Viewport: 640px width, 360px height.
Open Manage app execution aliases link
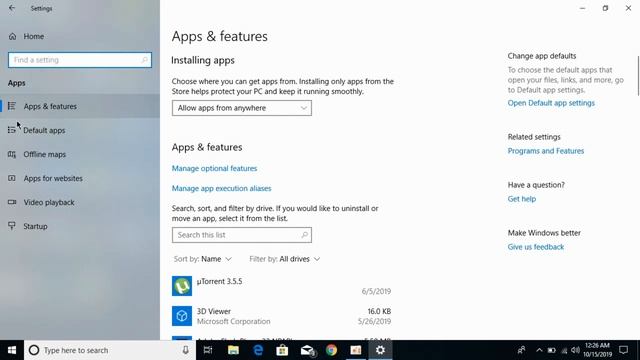click(x=221, y=188)
